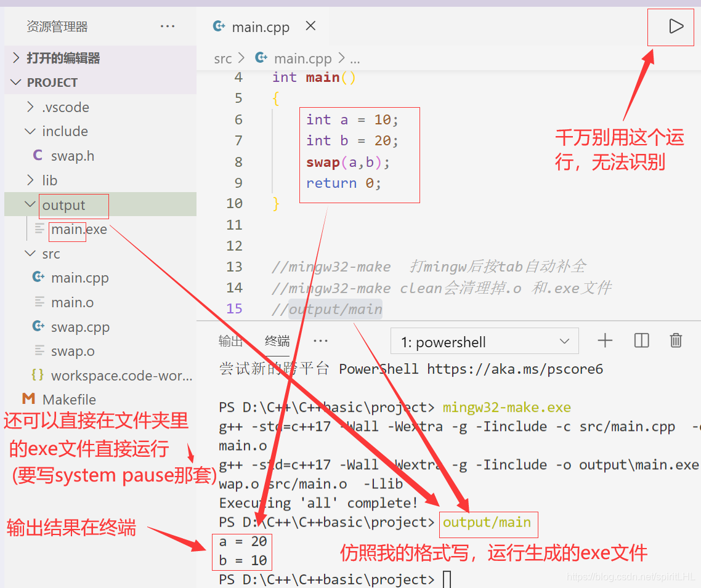The image size is (701, 588).
Task: Click the 'a = 20' terminal output line
Action: click(243, 542)
